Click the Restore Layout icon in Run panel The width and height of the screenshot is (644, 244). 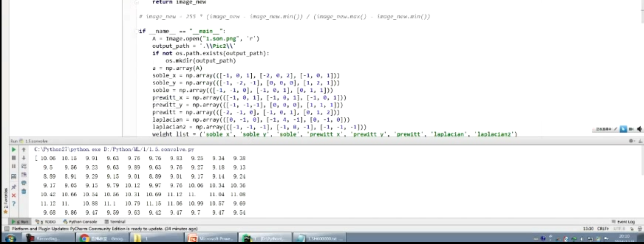point(13,176)
